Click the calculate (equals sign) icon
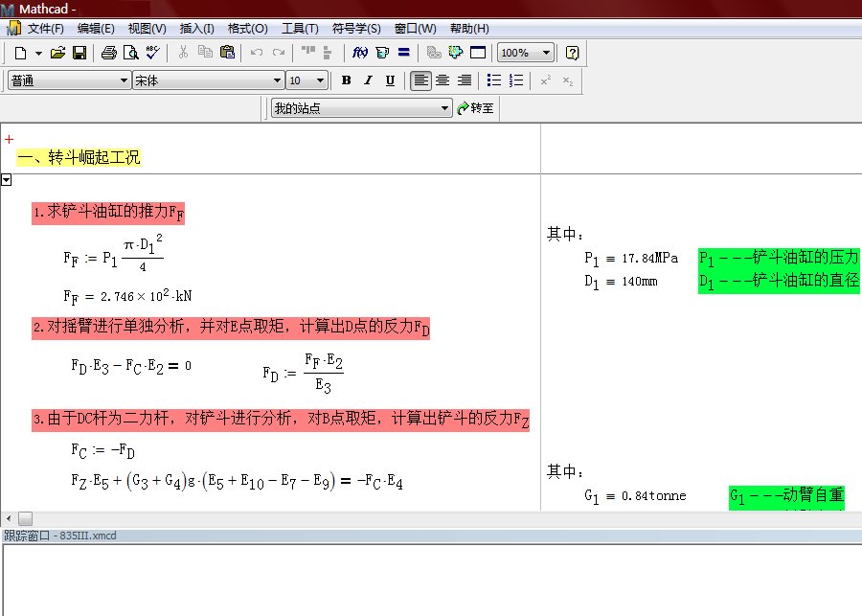862x616 pixels. tap(404, 53)
